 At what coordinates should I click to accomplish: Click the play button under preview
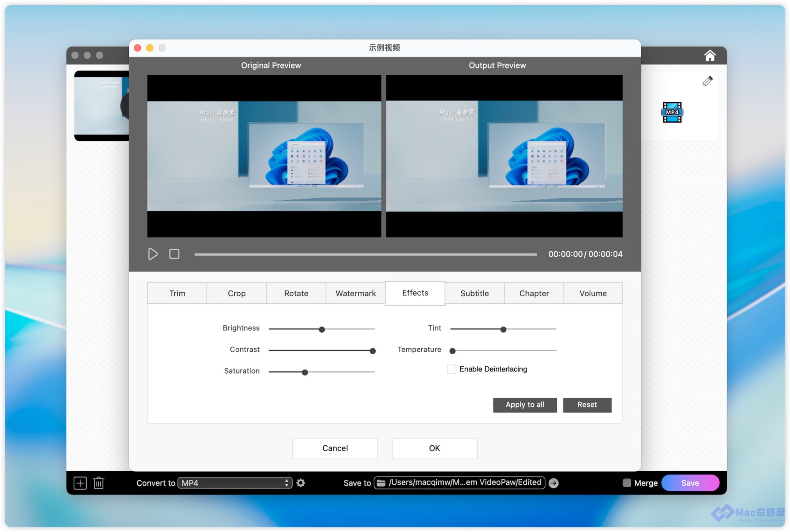click(153, 254)
